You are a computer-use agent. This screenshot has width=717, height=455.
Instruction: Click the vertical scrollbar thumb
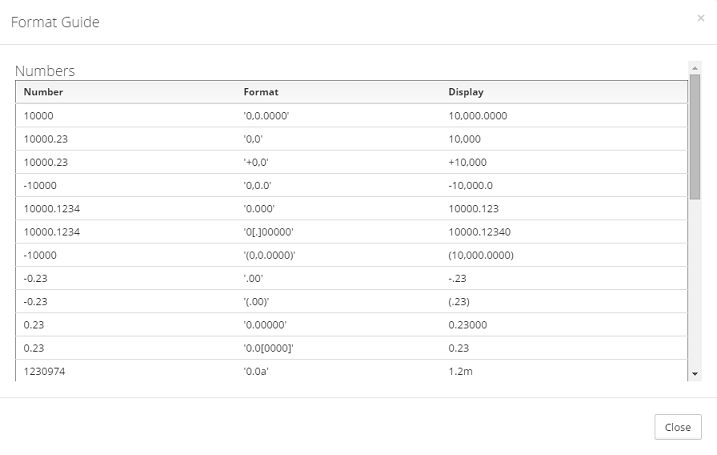point(695,137)
